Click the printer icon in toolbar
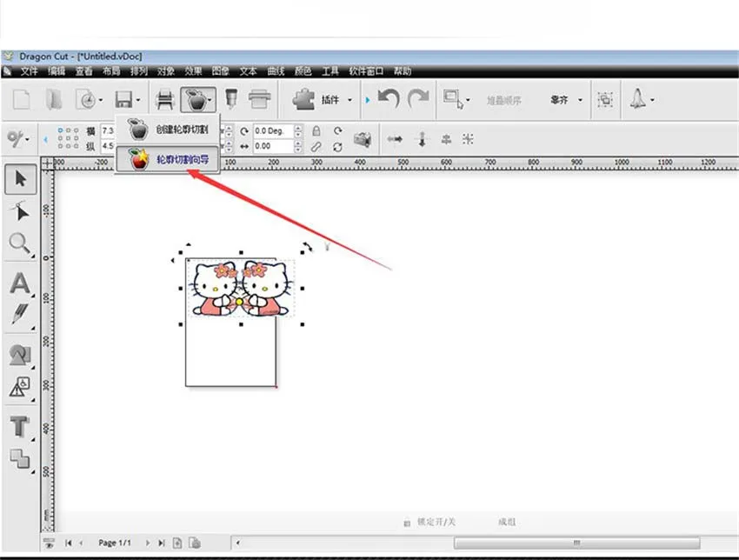Viewport: 739px width, 560px height. 164,100
